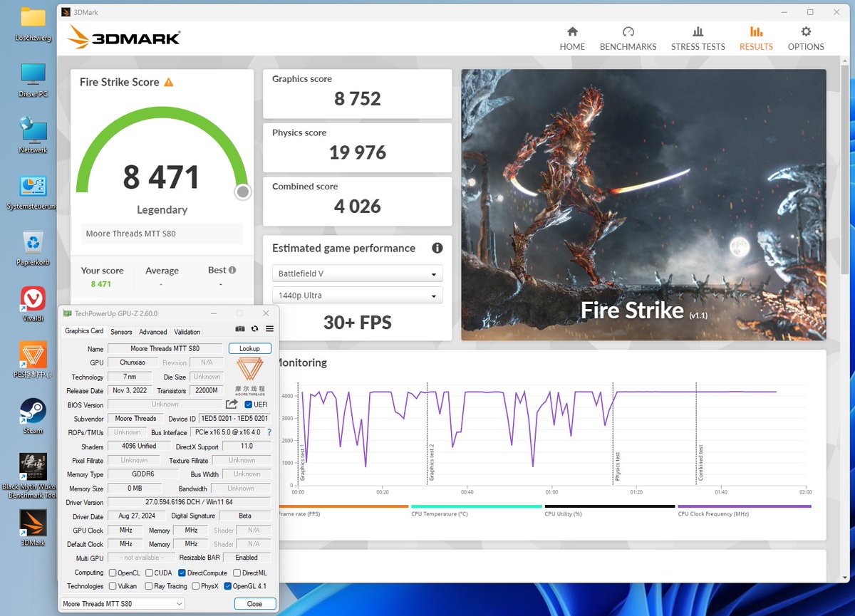Toggle the DirectCompute checkbox
Screen dimensions: 855x616
182,573
